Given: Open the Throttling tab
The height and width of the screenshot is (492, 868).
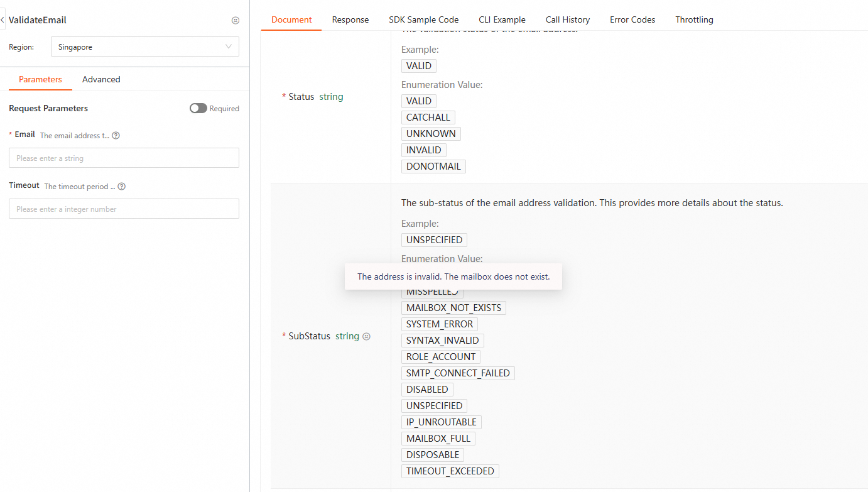Looking at the screenshot, I should tap(694, 19).
